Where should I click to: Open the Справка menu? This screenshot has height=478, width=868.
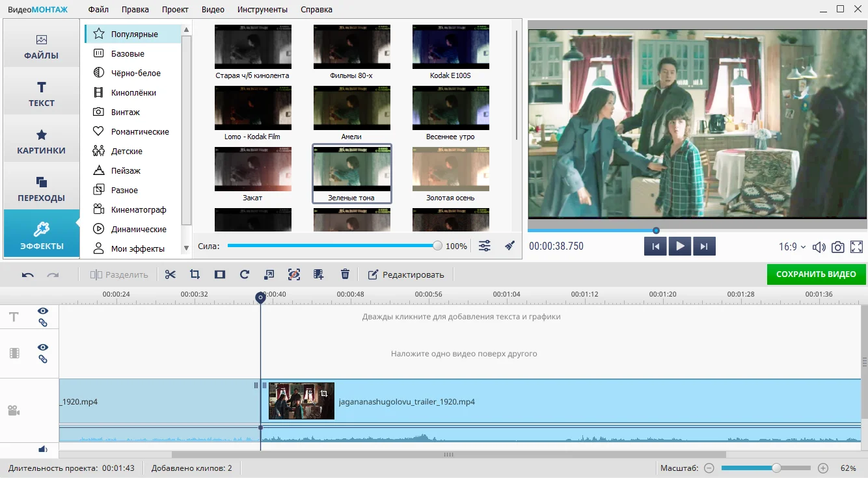(316, 10)
